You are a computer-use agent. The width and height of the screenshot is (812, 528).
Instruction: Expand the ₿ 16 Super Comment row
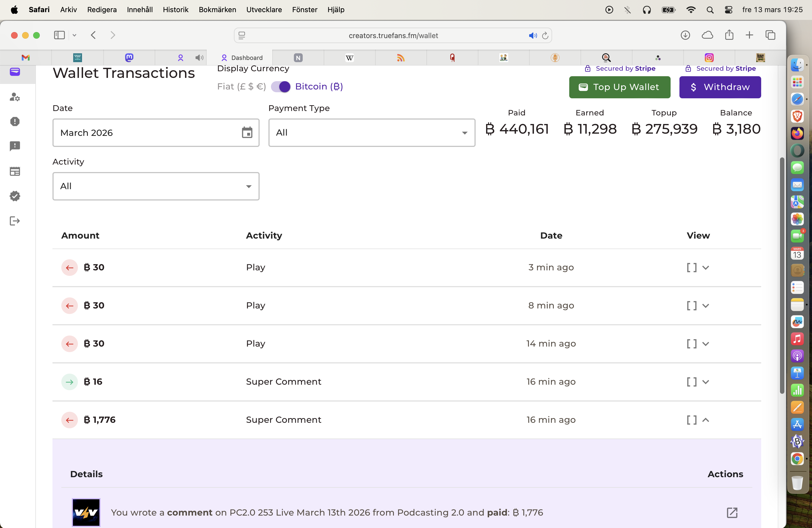point(706,382)
